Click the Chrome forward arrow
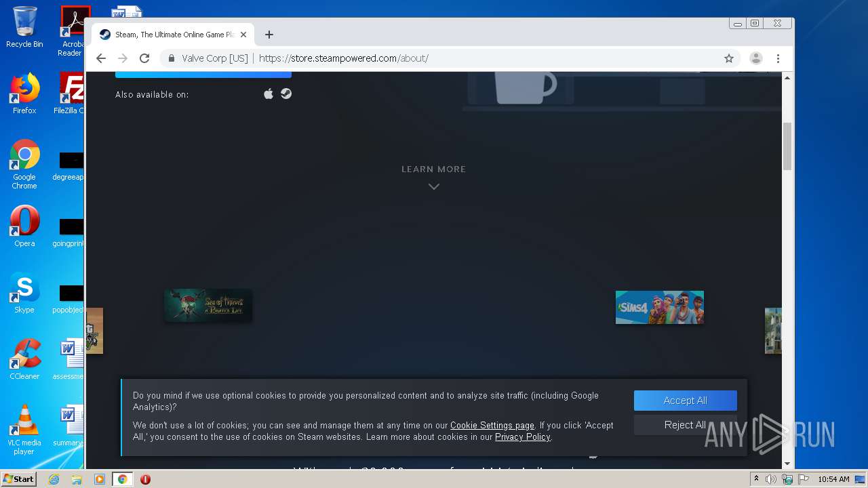Viewport: 868px width, 488px height. pos(123,58)
